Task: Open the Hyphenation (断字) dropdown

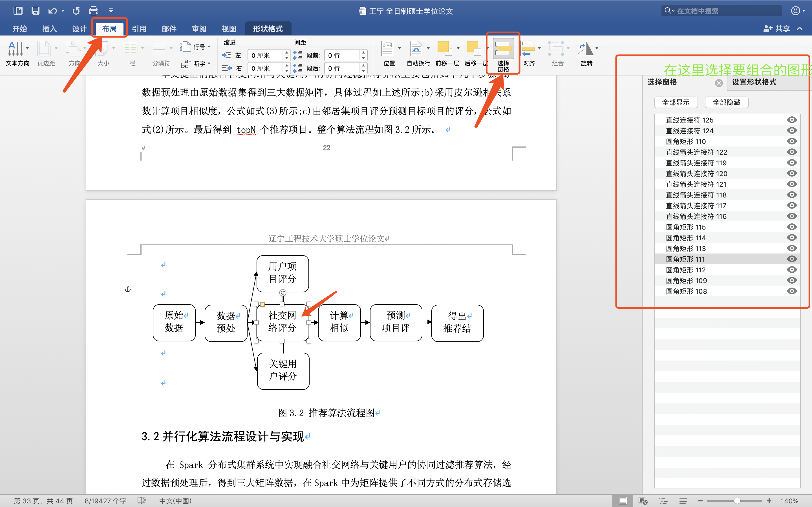Action: pos(209,63)
